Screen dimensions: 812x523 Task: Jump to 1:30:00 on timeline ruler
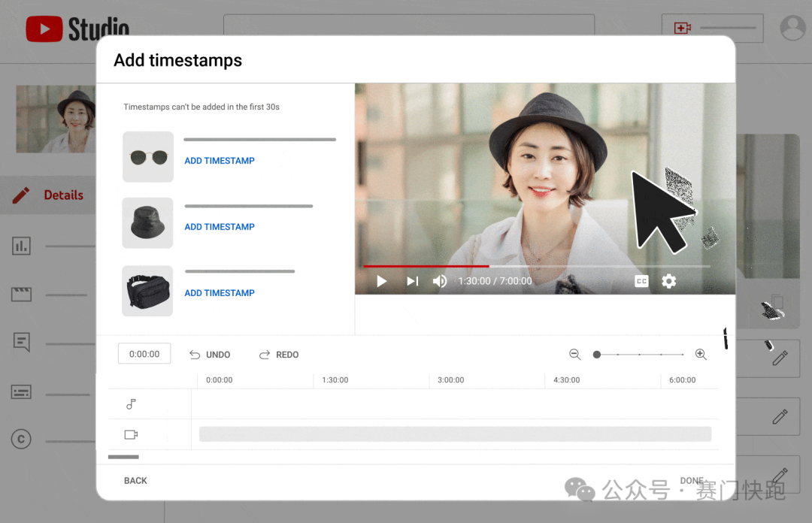click(x=335, y=380)
